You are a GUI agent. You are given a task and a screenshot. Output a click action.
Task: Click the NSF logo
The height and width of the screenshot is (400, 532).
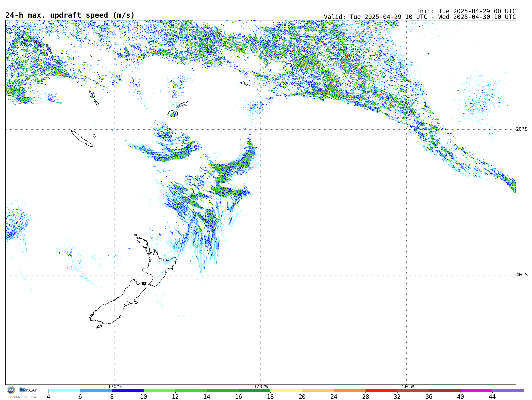click(11, 390)
